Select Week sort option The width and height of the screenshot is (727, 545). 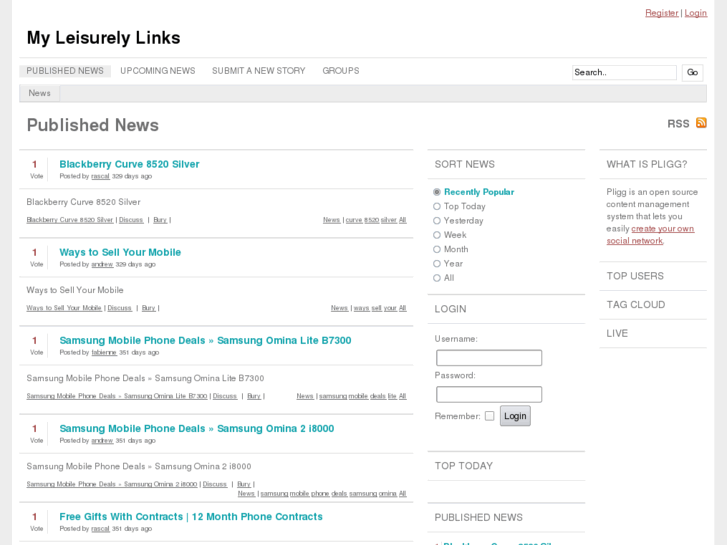tap(437, 235)
